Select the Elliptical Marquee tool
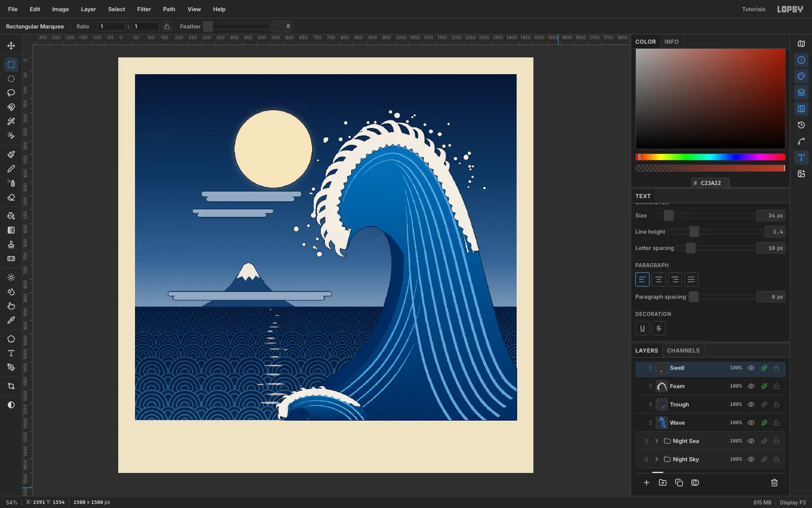 [11, 79]
